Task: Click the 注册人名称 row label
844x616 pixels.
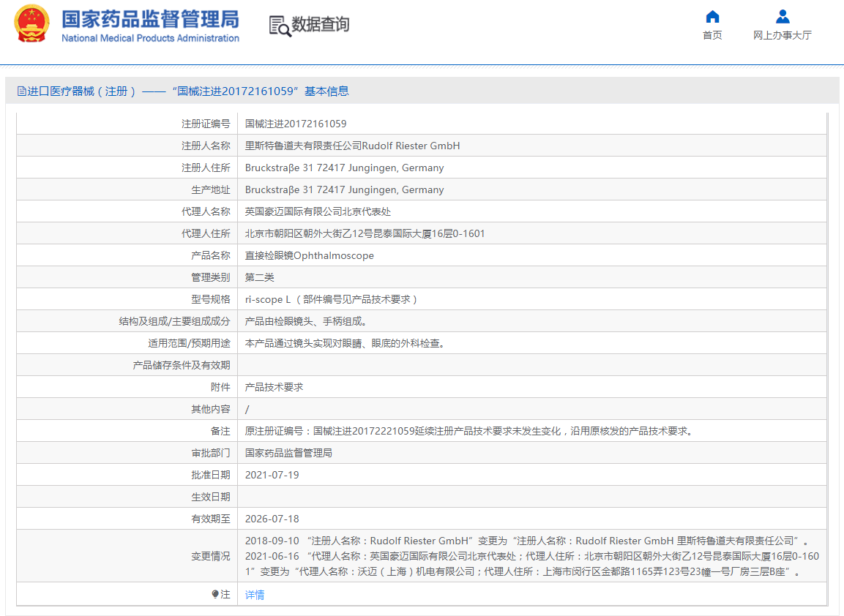Action: click(206, 146)
